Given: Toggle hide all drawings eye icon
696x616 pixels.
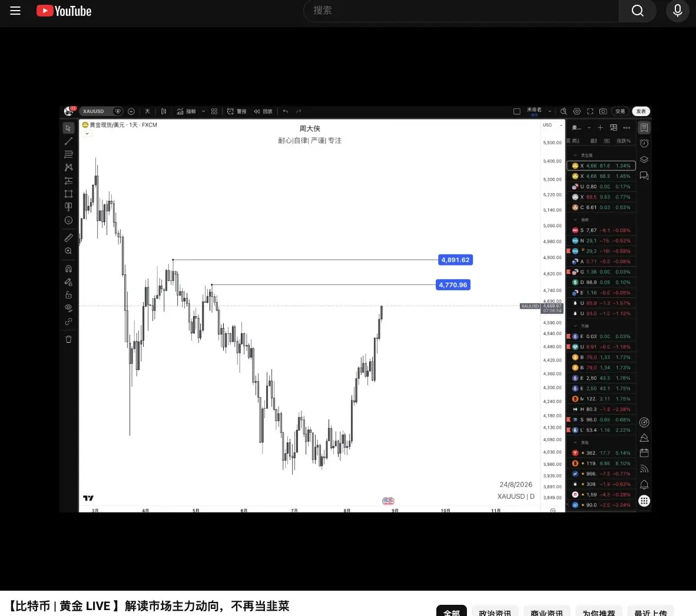Looking at the screenshot, I should point(68,307).
